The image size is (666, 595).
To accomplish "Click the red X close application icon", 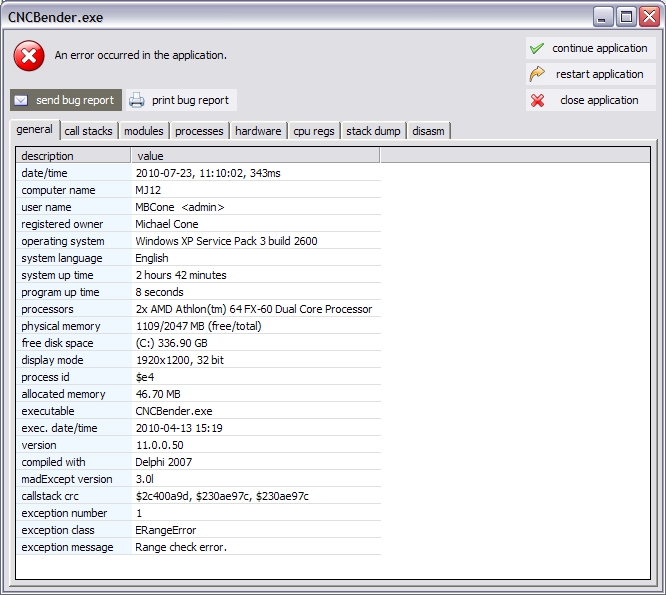I will pos(537,100).
